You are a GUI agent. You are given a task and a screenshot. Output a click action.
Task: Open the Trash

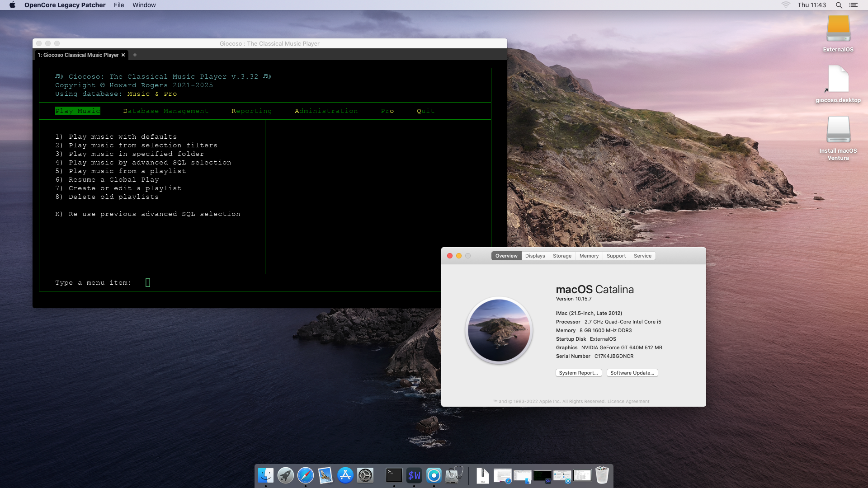[x=602, y=475]
